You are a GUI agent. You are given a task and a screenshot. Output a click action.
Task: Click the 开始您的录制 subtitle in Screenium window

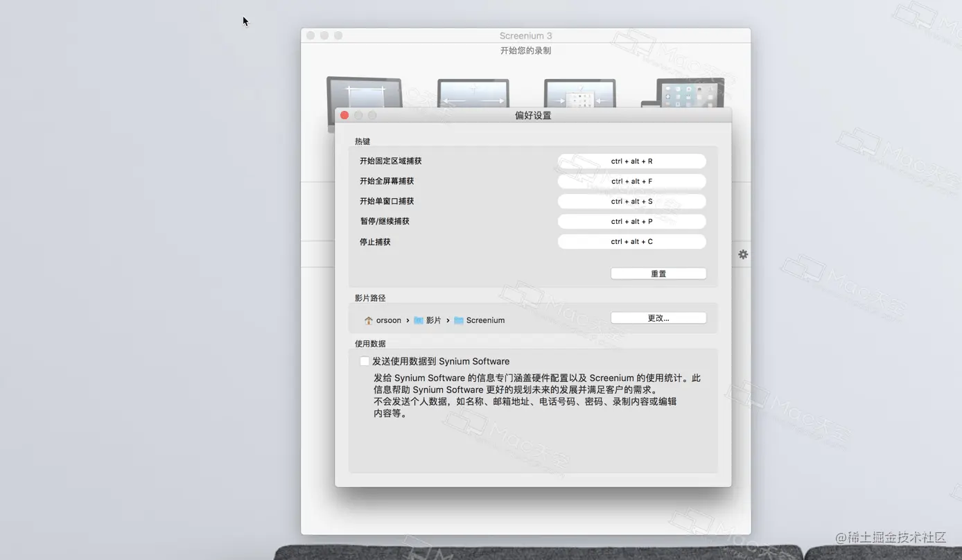point(525,51)
